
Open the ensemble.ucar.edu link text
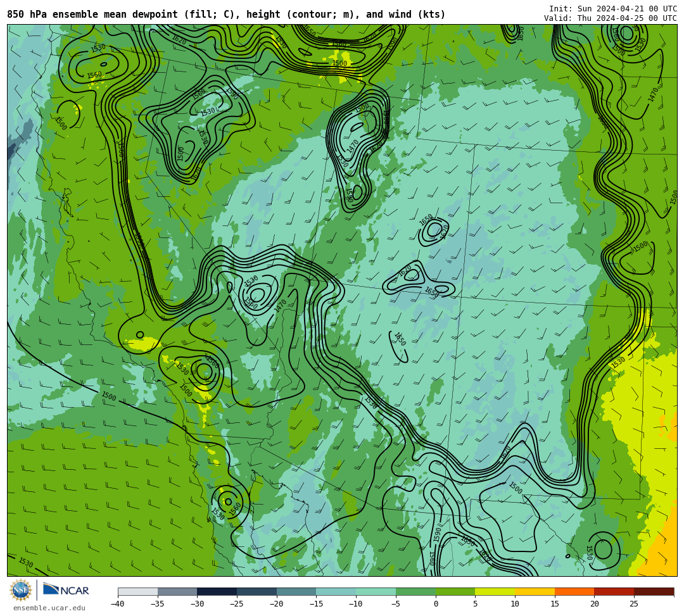[x=49, y=608]
